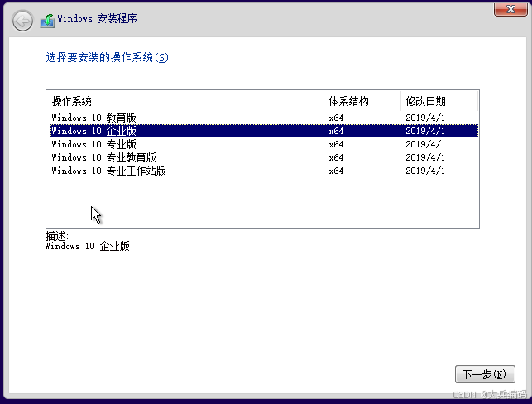Select Windows 10 企业版 row
The width and height of the screenshot is (532, 404).
(x=264, y=131)
